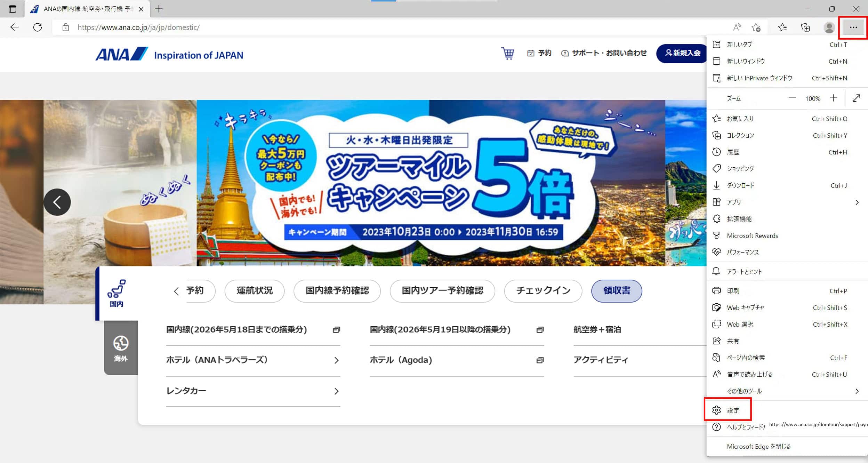The image size is (868, 463).
Task: Click the Collections toolbar icon
Action: point(805,27)
